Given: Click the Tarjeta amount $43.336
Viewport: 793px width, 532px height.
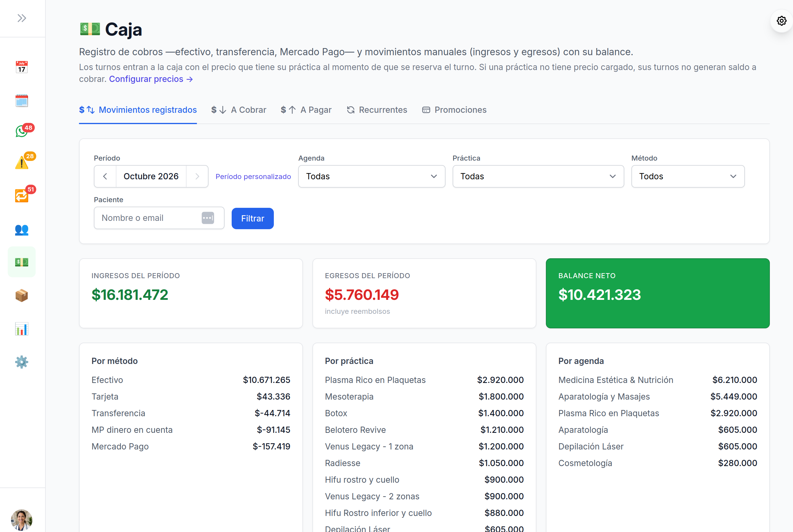Looking at the screenshot, I should [x=273, y=397].
